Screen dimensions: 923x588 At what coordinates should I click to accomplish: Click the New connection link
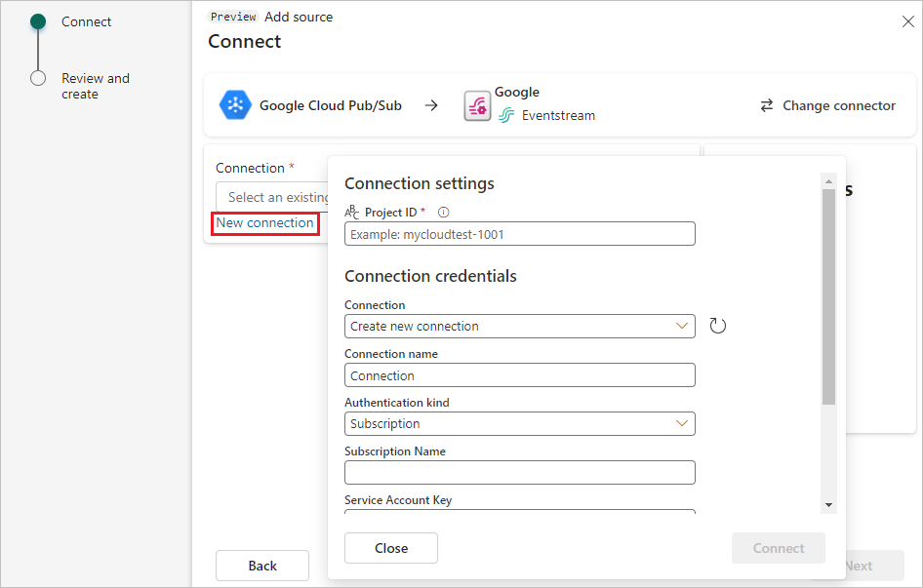click(x=264, y=223)
